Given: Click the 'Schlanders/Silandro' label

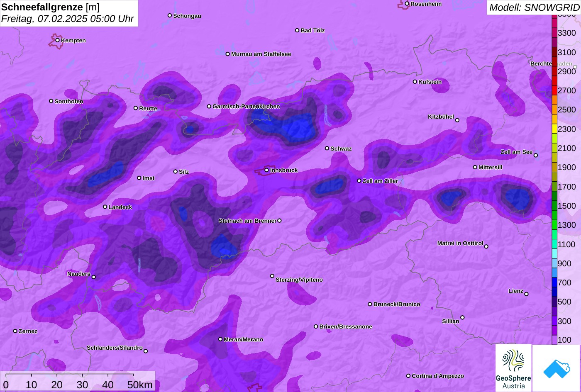Looking at the screenshot, I should [x=115, y=348].
